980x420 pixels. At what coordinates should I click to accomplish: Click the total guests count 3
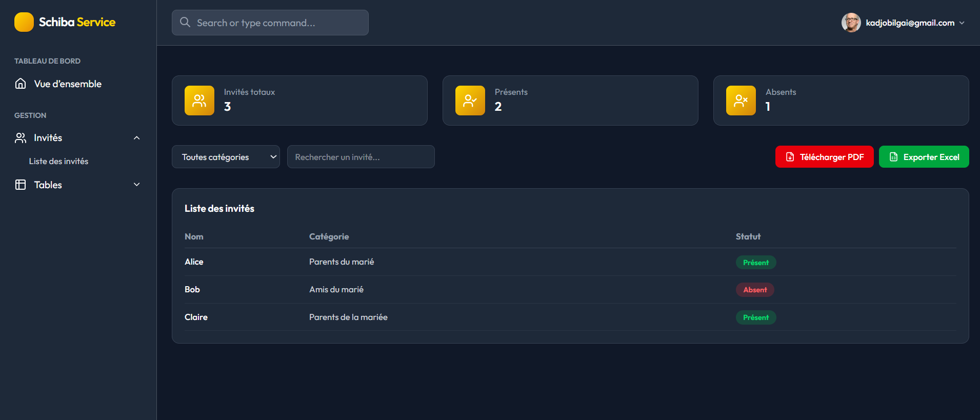228,107
